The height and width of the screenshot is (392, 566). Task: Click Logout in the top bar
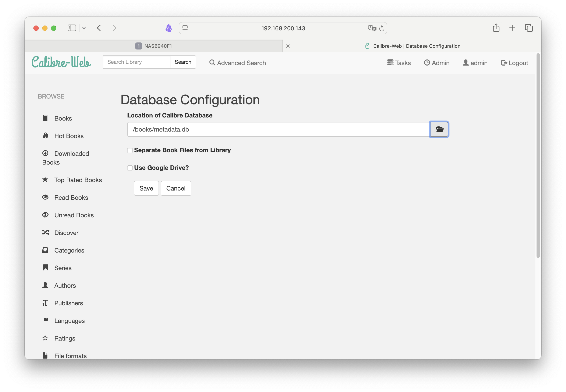tap(514, 63)
